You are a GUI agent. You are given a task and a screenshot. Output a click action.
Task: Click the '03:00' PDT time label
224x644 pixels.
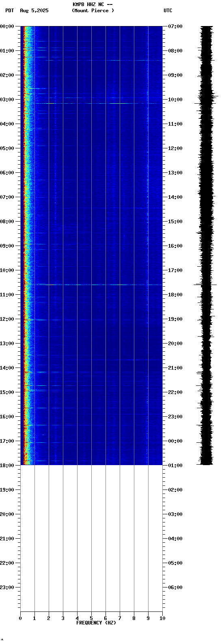click(7, 100)
